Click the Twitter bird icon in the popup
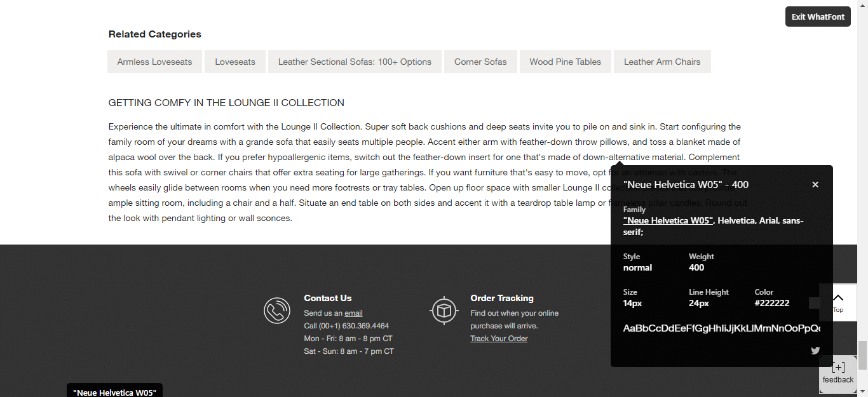This screenshot has width=868, height=397. click(815, 350)
